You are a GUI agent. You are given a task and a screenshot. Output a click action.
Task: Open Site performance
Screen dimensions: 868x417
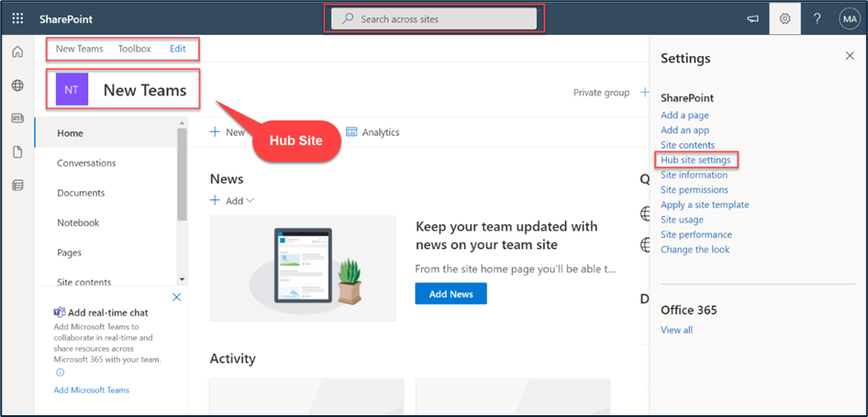point(696,235)
